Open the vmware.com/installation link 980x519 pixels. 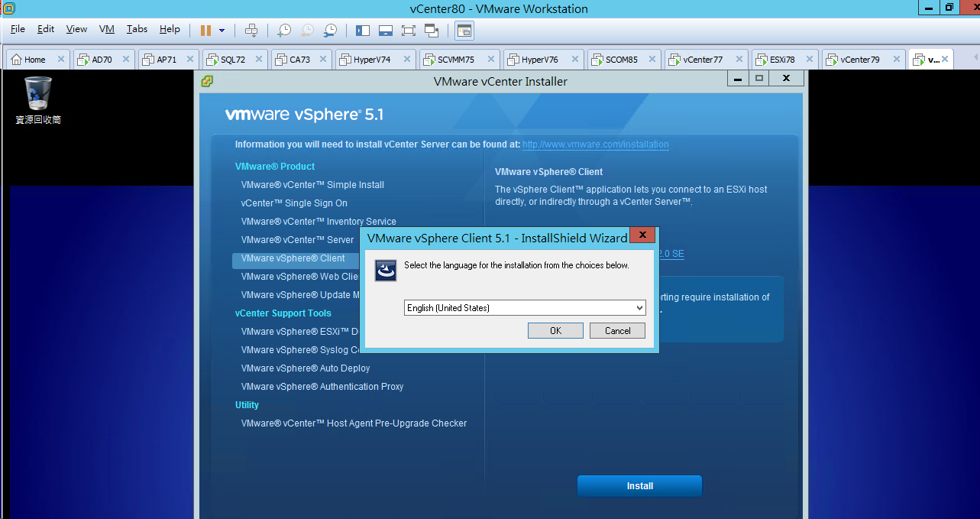[x=596, y=144]
